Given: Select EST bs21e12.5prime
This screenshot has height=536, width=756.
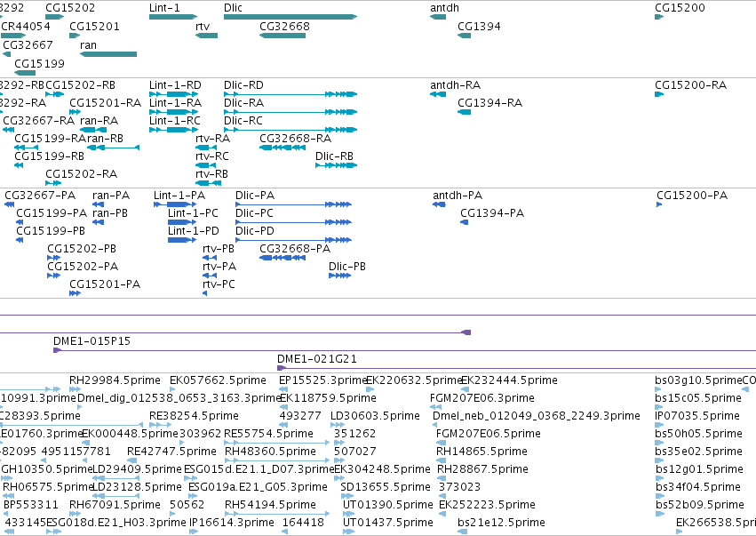Looking at the screenshot, I should click(x=501, y=523).
